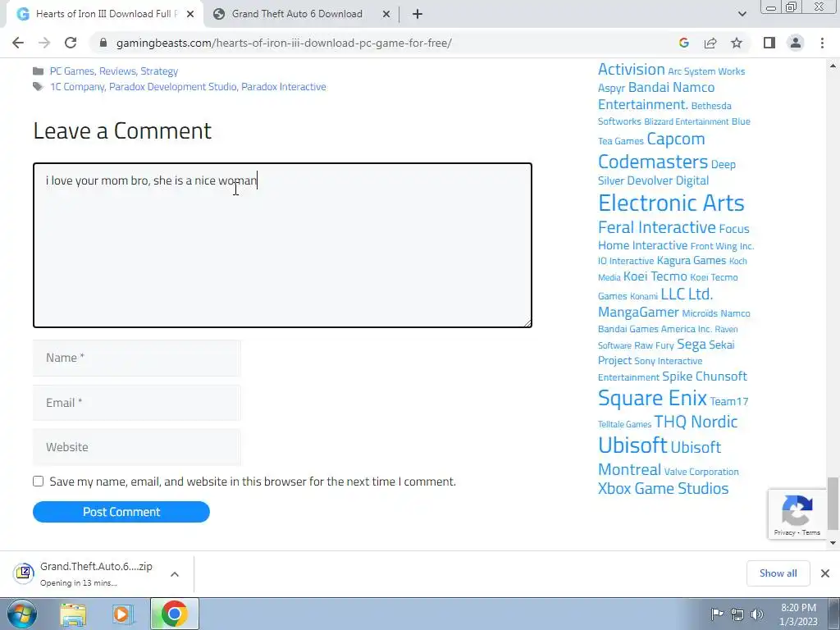Open the 1C Company tag link
This screenshot has width=840, height=630.
77,87
